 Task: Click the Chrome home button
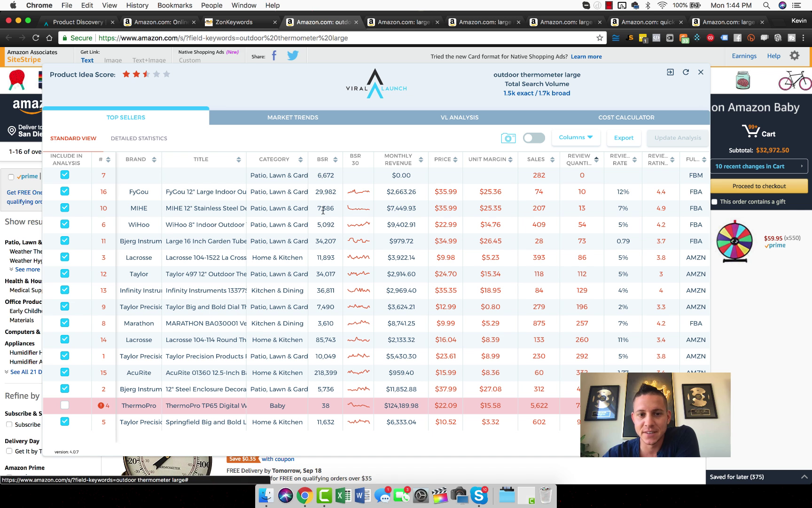[49, 38]
